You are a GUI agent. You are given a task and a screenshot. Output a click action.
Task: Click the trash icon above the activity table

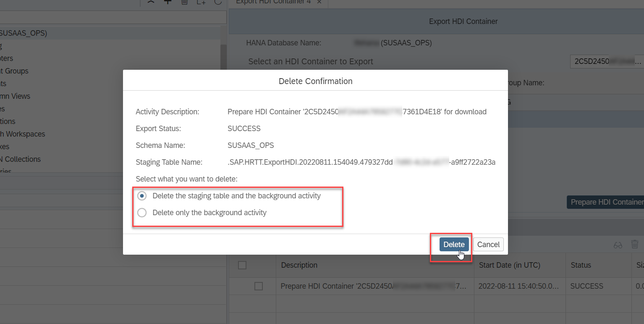(x=635, y=245)
